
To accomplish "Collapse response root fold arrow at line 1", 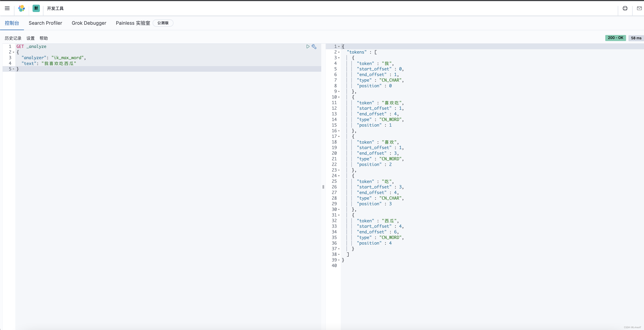I will click(339, 46).
